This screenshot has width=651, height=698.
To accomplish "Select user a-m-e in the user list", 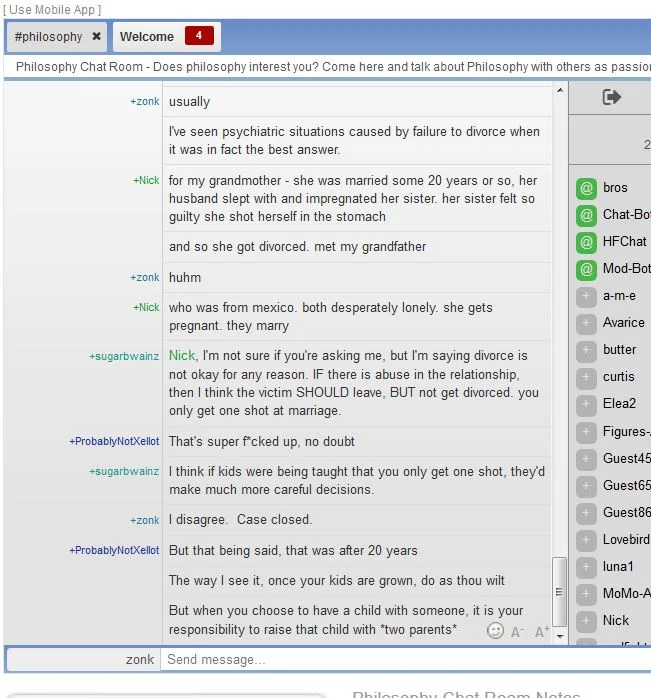I will tap(619, 296).
